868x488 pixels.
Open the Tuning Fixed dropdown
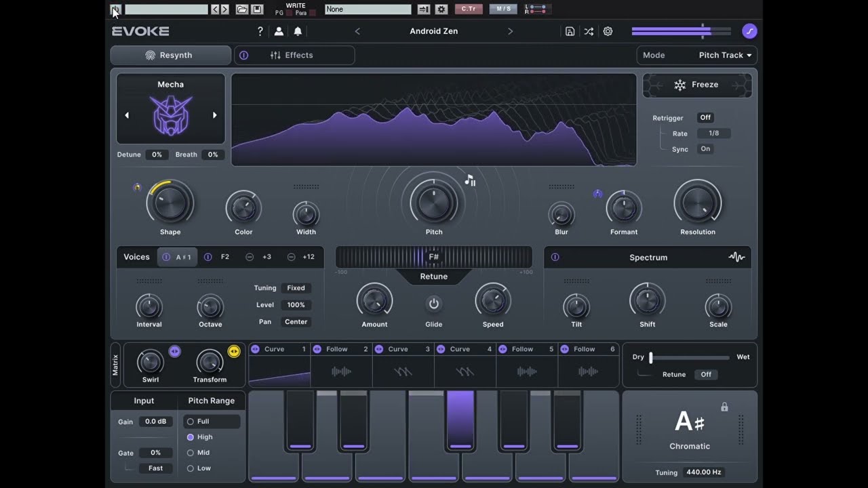296,288
